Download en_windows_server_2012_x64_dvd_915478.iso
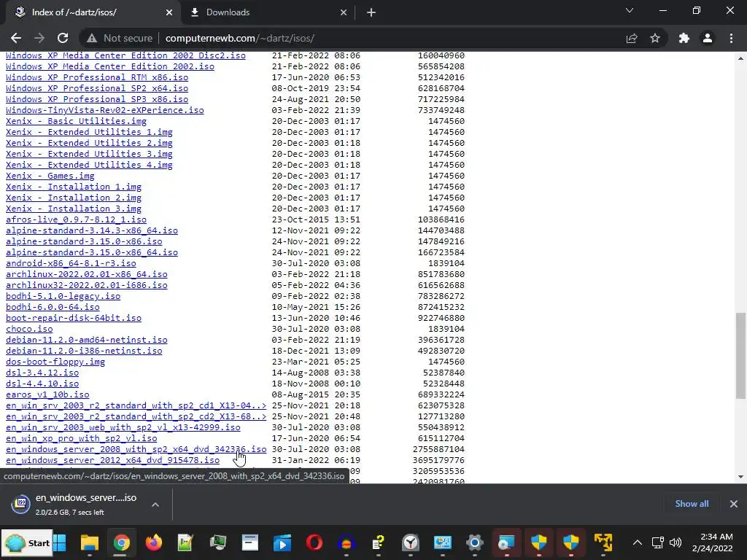The image size is (747, 560). pos(112,461)
